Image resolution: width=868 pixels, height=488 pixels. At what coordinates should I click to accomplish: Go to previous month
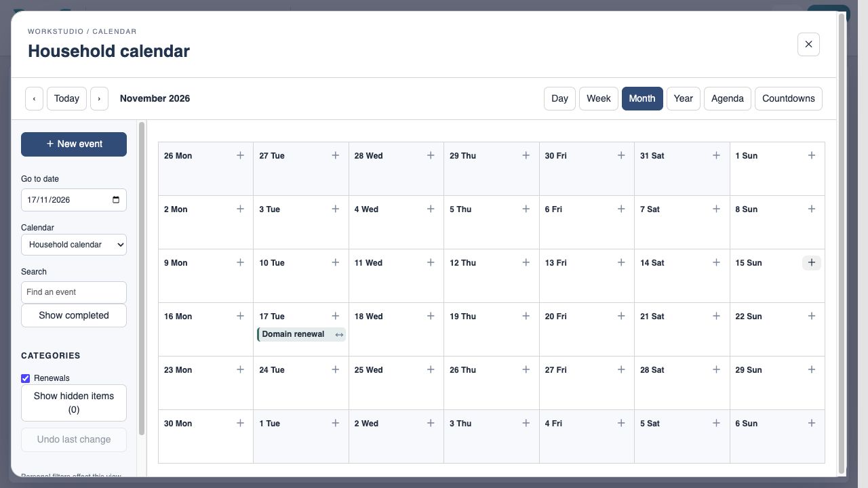tap(34, 98)
